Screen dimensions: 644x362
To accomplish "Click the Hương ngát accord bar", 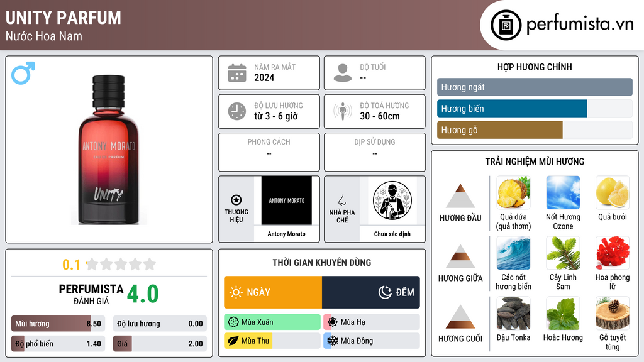I will pos(535,87).
